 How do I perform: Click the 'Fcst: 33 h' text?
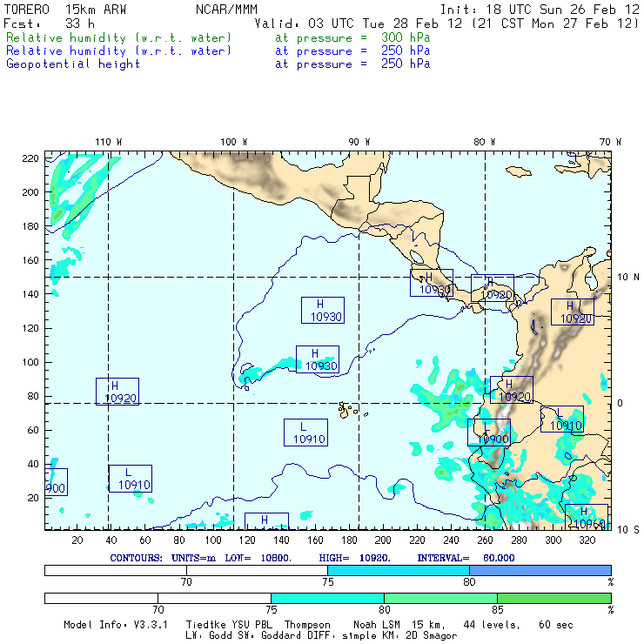pos(49,23)
